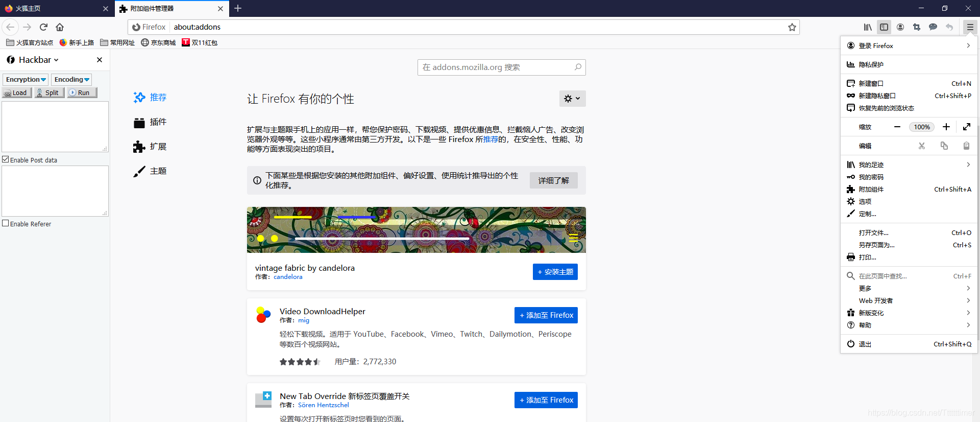Viewport: 980px width, 422px height.
Task: Toggle the sidebars toolbar icon
Action: pos(884,27)
